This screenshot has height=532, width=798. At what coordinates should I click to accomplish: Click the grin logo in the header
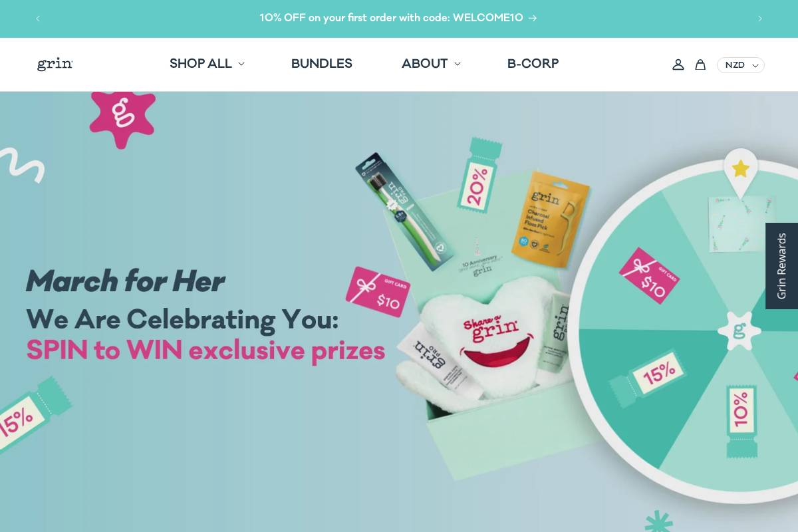(55, 64)
